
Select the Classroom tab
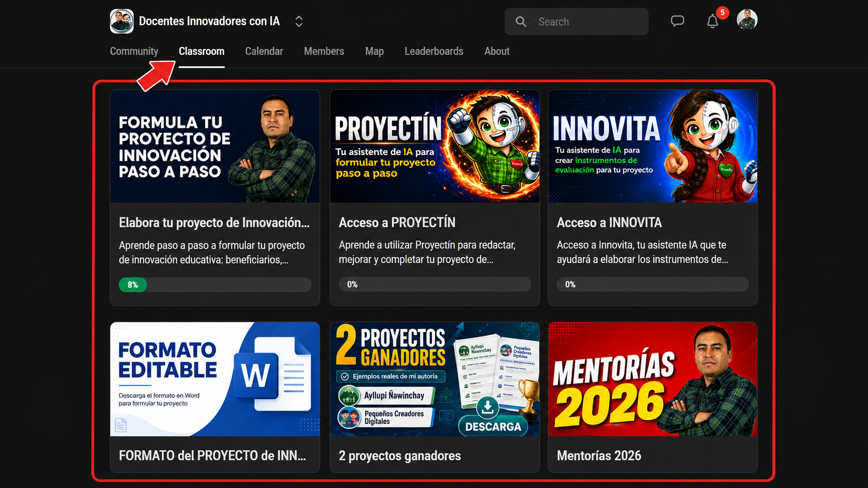pyautogui.click(x=201, y=51)
